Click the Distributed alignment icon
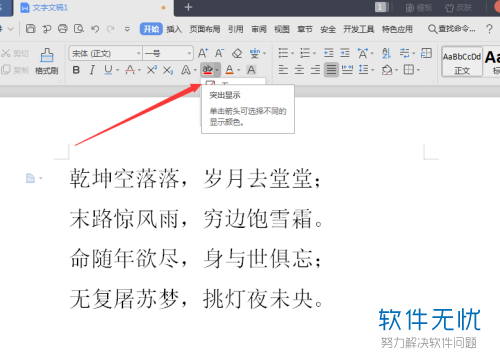Image resolution: width=500 pixels, height=363 pixels. point(347,70)
